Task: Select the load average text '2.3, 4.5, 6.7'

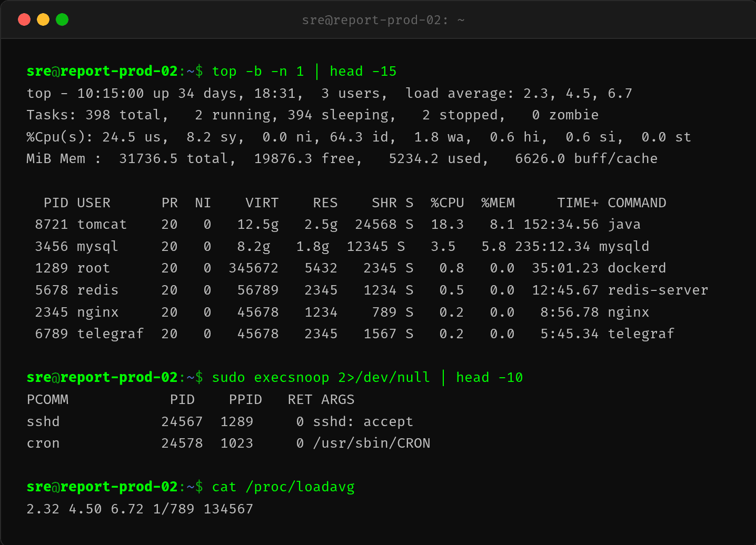Action: (x=578, y=94)
